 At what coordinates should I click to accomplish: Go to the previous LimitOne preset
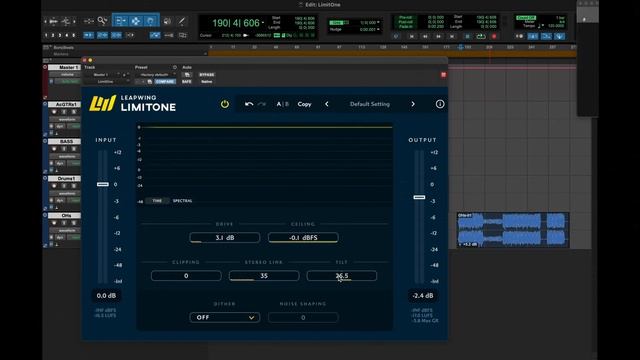[x=327, y=104]
